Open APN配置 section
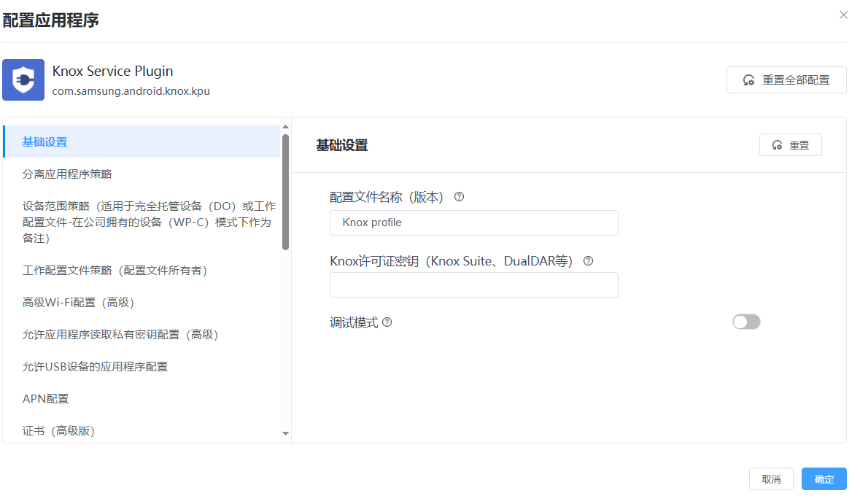 (x=142, y=399)
